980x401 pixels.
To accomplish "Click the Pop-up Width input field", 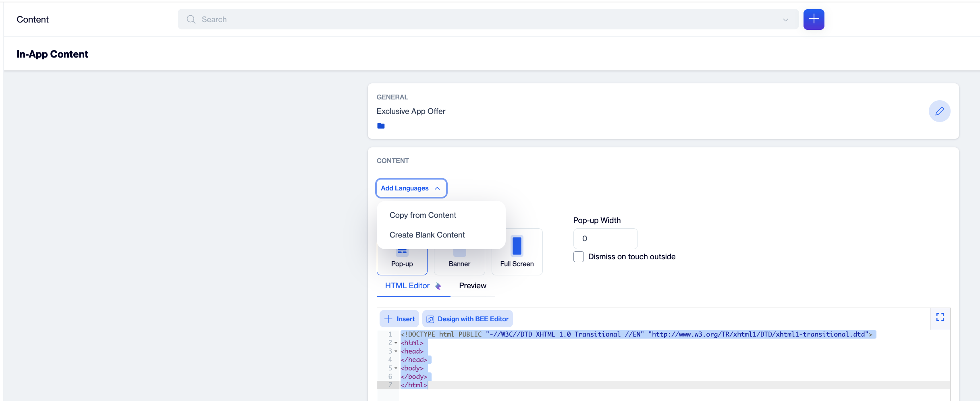I will 605,239.
